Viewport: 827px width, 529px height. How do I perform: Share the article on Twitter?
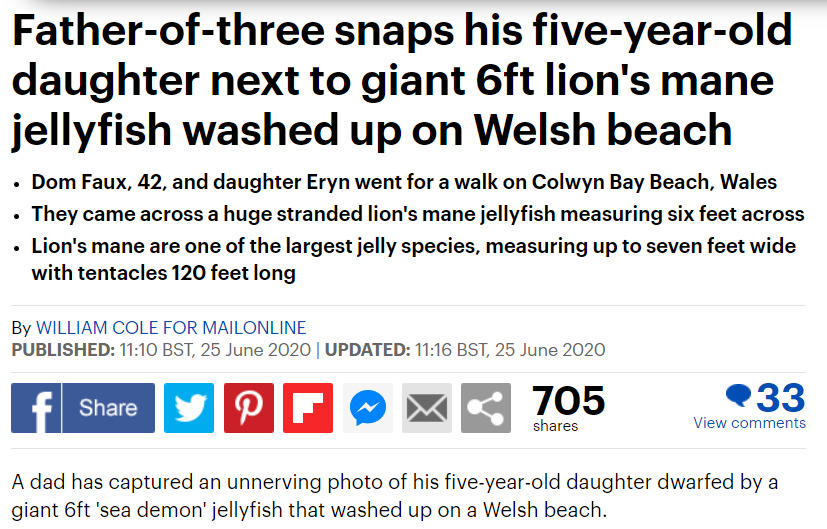pos(189,408)
